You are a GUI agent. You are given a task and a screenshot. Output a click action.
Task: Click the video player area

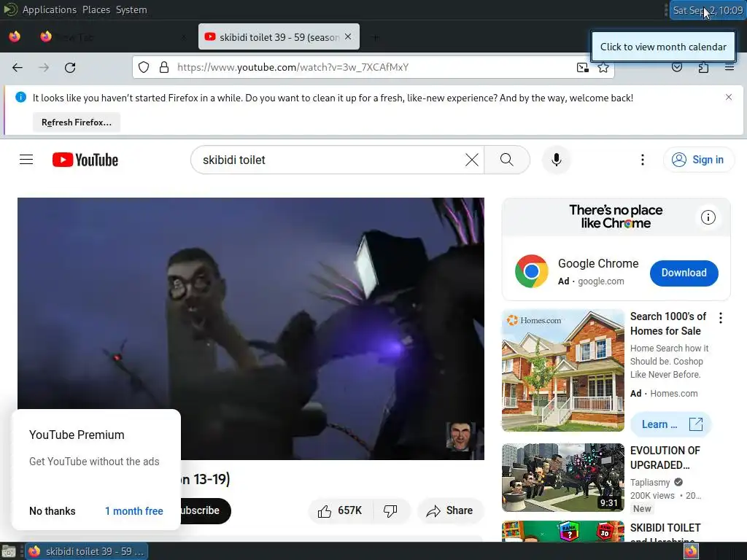(251, 329)
